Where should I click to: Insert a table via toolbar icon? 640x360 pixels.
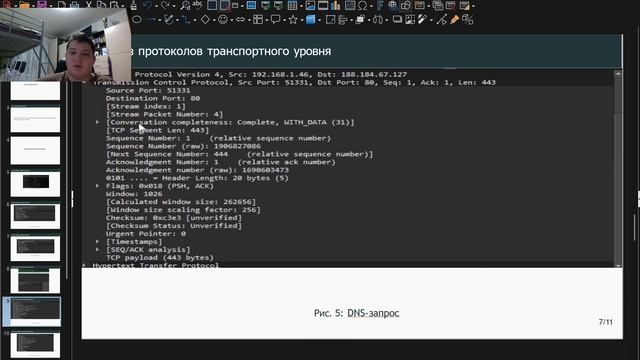point(292,5)
